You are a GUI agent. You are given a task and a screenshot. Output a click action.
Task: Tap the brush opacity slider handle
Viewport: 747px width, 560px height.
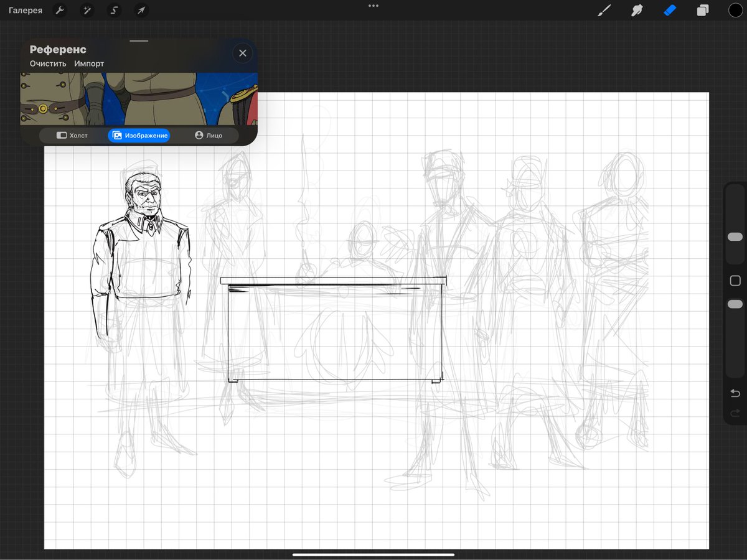click(735, 304)
